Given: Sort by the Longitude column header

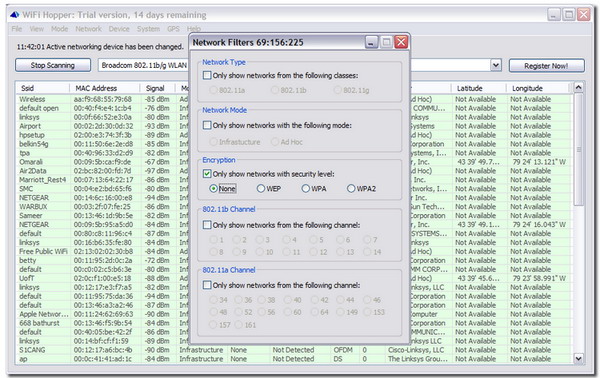Looking at the screenshot, I should tap(538, 88).
